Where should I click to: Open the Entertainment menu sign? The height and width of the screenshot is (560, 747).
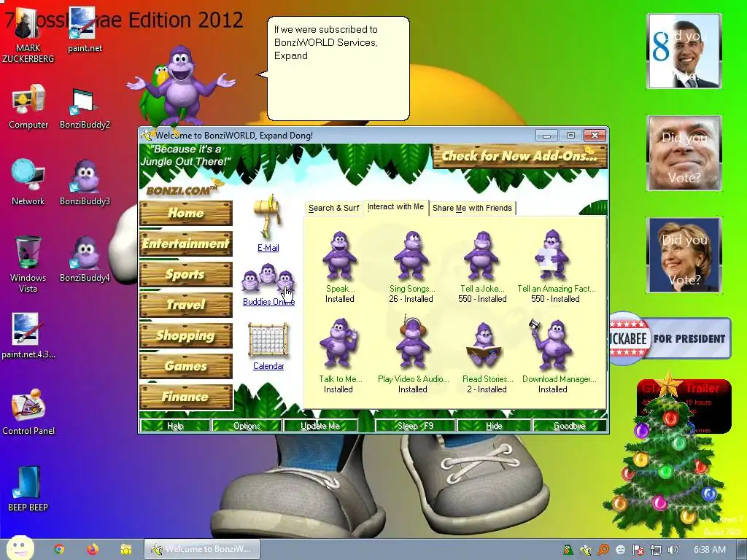[x=186, y=244]
